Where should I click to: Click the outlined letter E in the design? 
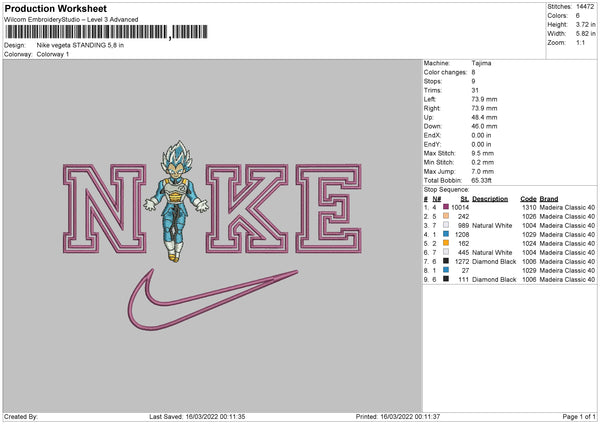point(329,209)
